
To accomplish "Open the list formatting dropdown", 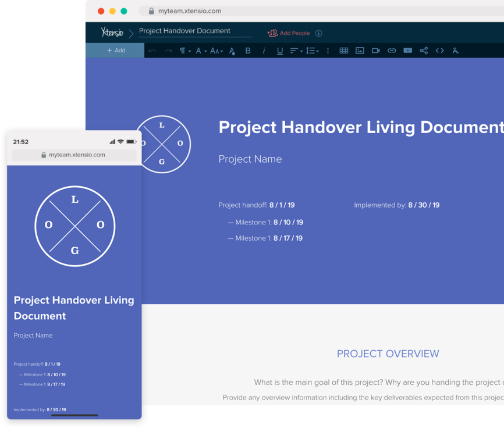I will (x=313, y=51).
